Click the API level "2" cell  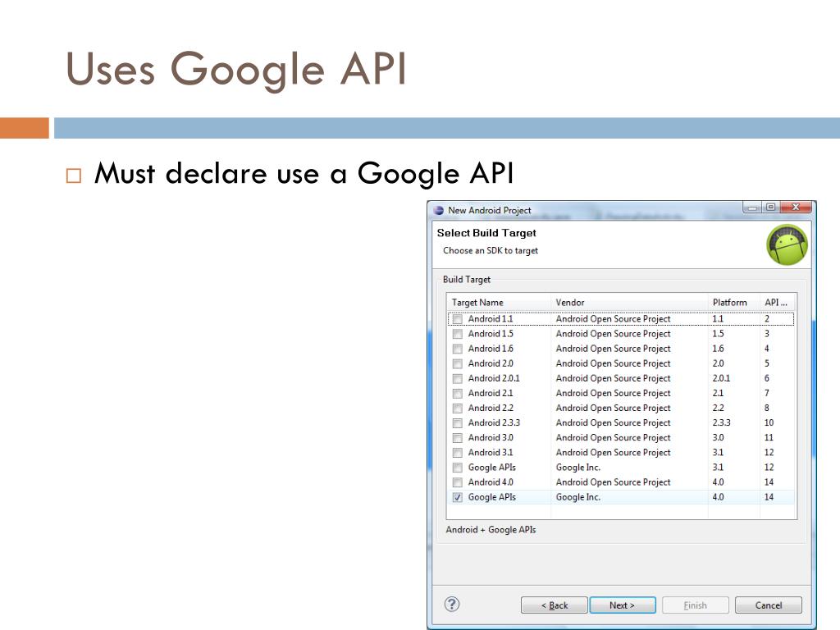(x=767, y=319)
